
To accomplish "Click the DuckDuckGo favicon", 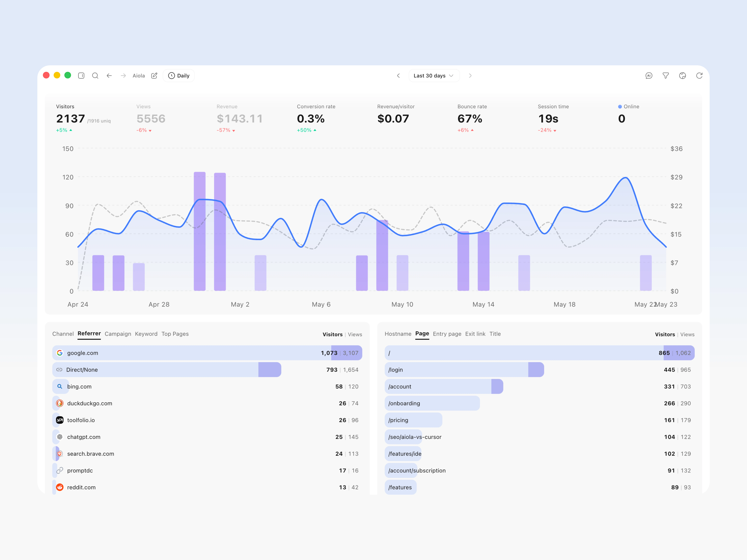I will [60, 403].
